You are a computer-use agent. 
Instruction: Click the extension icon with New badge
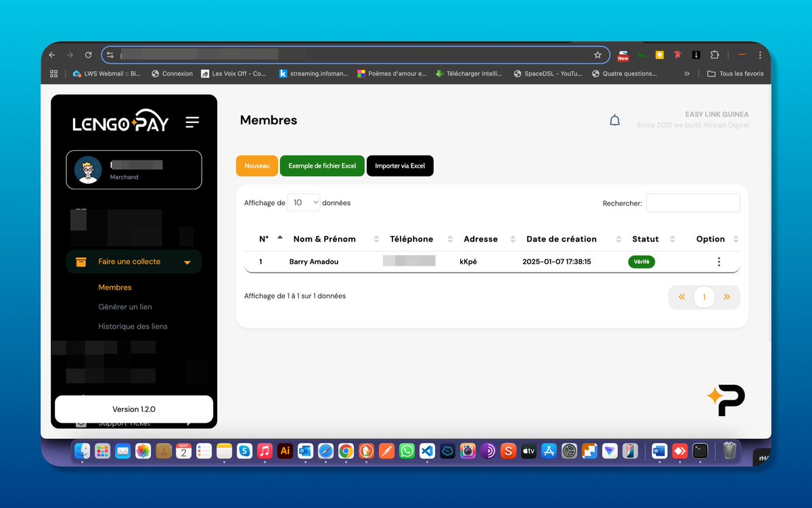coord(623,55)
